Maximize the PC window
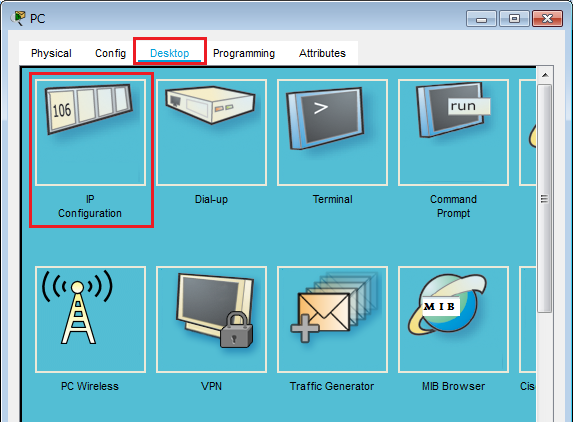The height and width of the screenshot is (422, 573). click(514, 19)
